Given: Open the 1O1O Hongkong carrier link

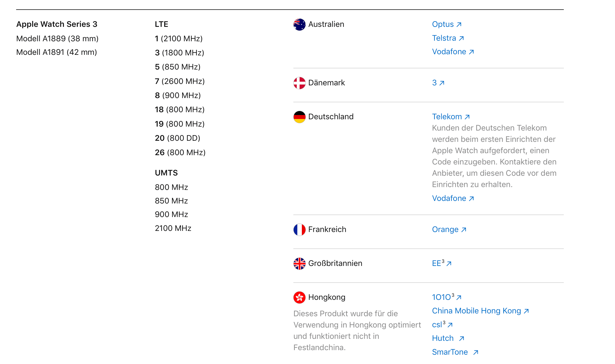Looking at the screenshot, I should (447, 297).
